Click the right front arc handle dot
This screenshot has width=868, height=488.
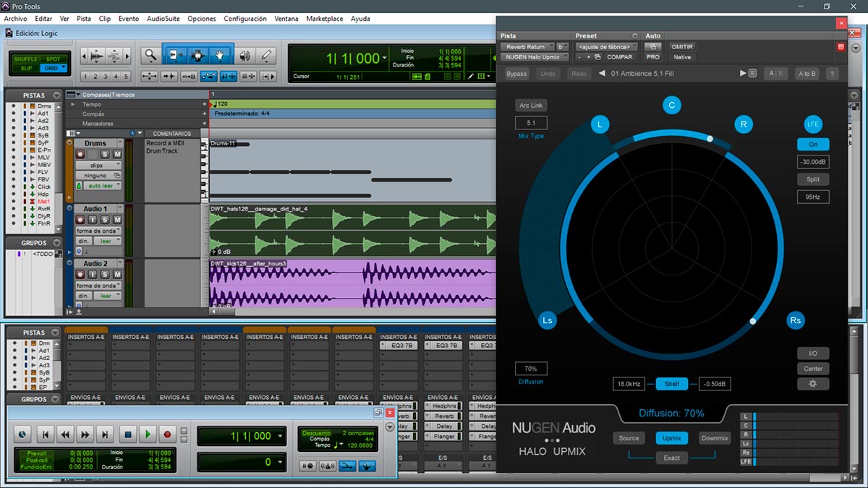pos(710,139)
